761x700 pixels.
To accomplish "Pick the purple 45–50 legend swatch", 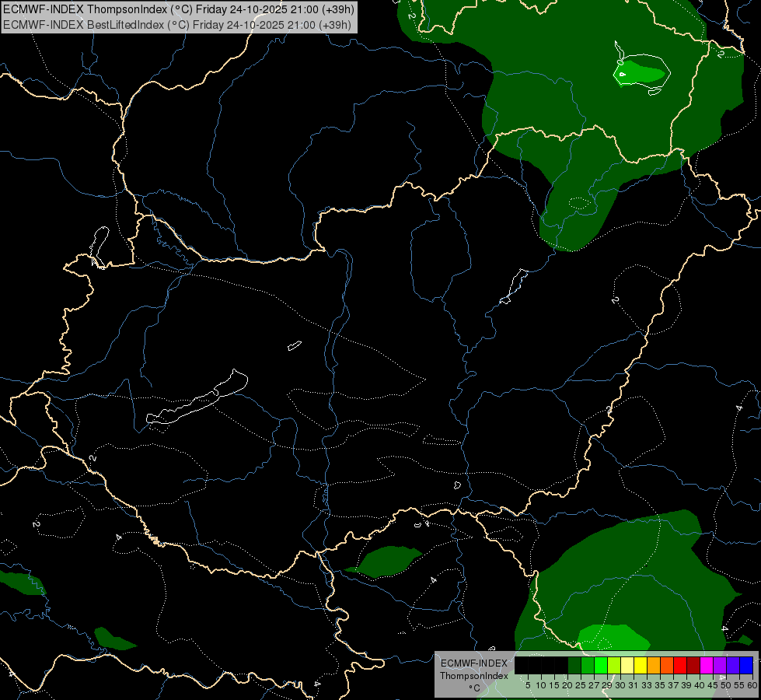I will coord(720,665).
